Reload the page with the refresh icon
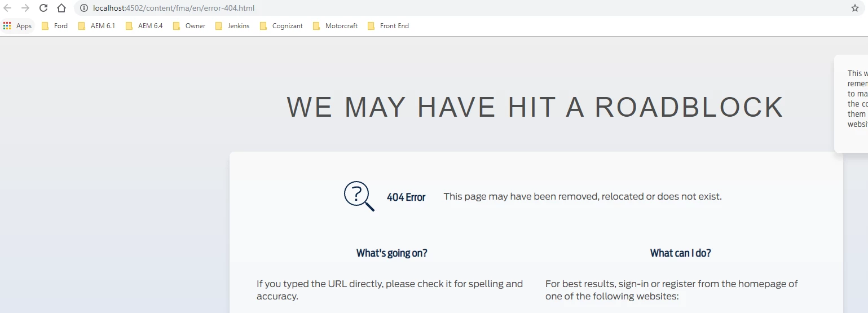This screenshot has height=313, width=868. 43,8
